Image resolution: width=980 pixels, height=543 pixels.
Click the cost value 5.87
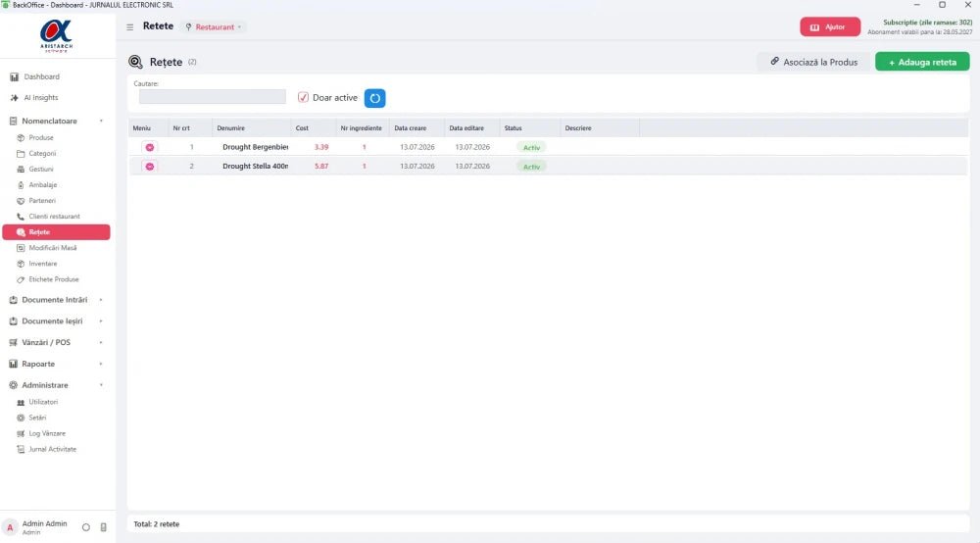point(321,167)
